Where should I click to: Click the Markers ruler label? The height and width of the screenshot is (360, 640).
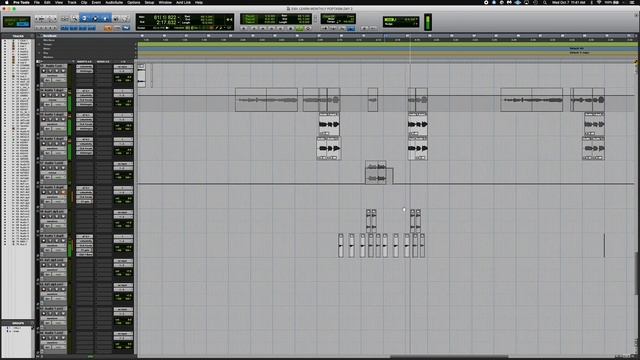(x=48, y=57)
